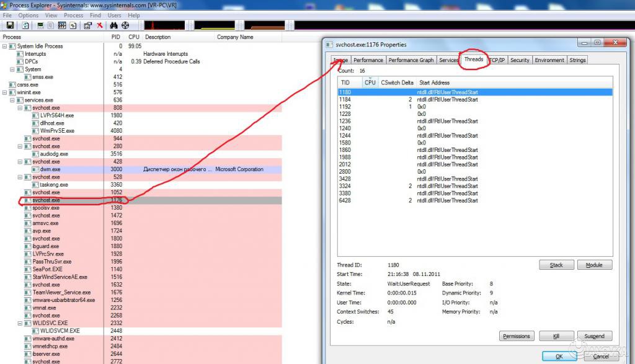Switch to the Performance Graph tab
The width and height of the screenshot is (635, 364).
tap(411, 60)
